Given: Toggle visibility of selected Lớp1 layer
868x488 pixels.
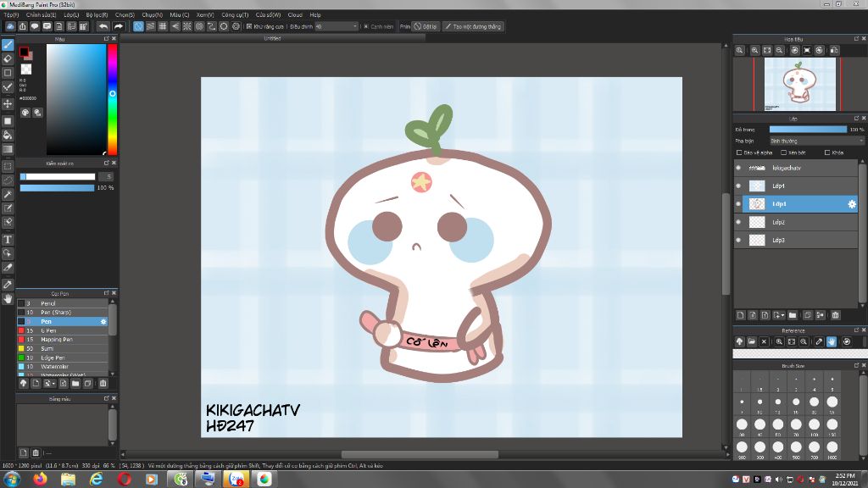Looking at the screenshot, I should click(738, 204).
